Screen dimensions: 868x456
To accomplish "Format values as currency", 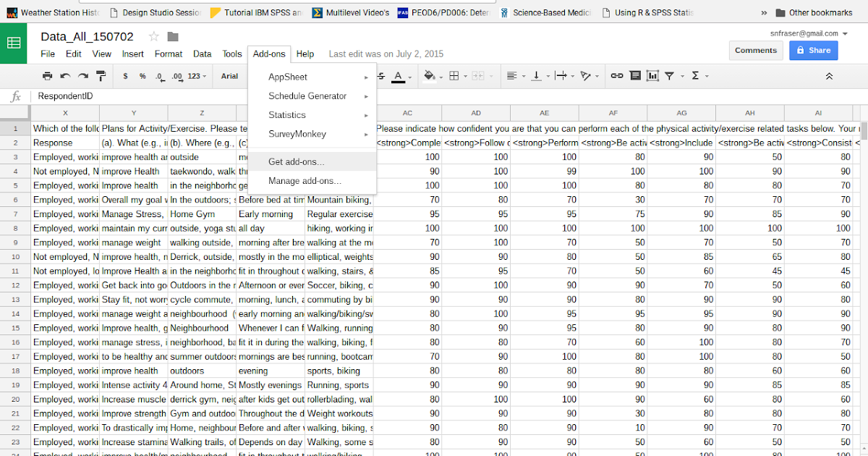I will tap(125, 75).
